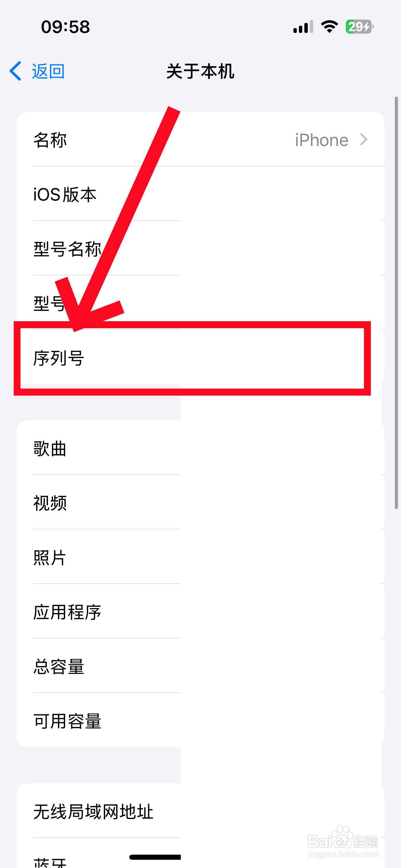This screenshot has height=868, width=401.
Task: Tap the battery charging indicator
Action: tap(359, 27)
